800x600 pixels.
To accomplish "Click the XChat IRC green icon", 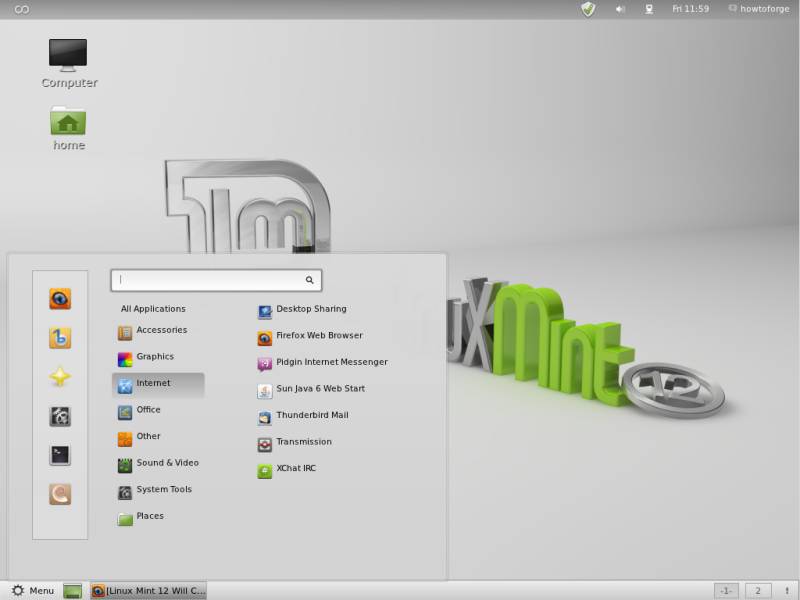I will (x=265, y=471).
